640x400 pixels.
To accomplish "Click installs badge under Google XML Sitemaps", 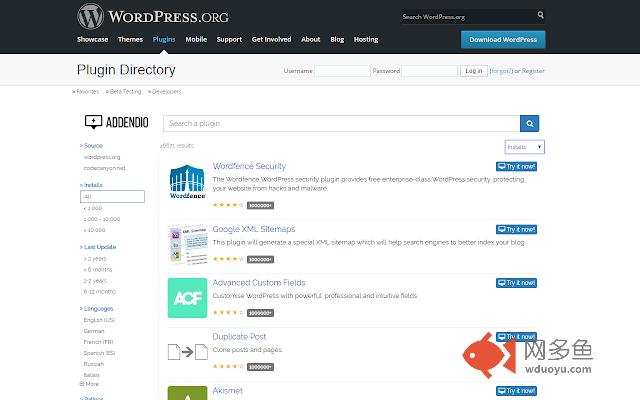I will [260, 259].
